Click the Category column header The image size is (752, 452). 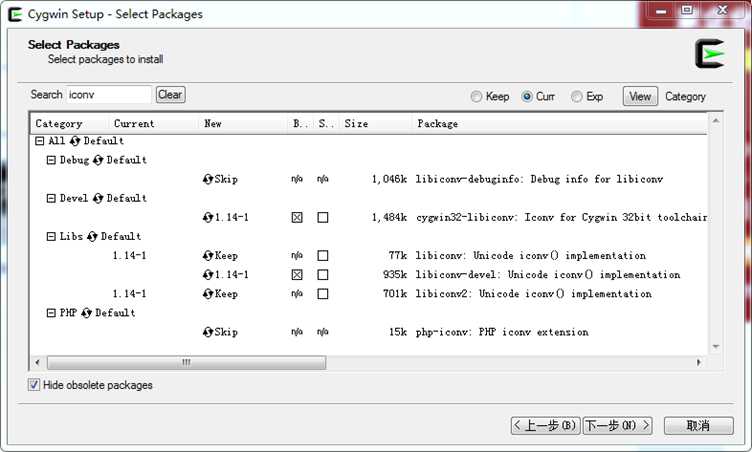pos(70,123)
